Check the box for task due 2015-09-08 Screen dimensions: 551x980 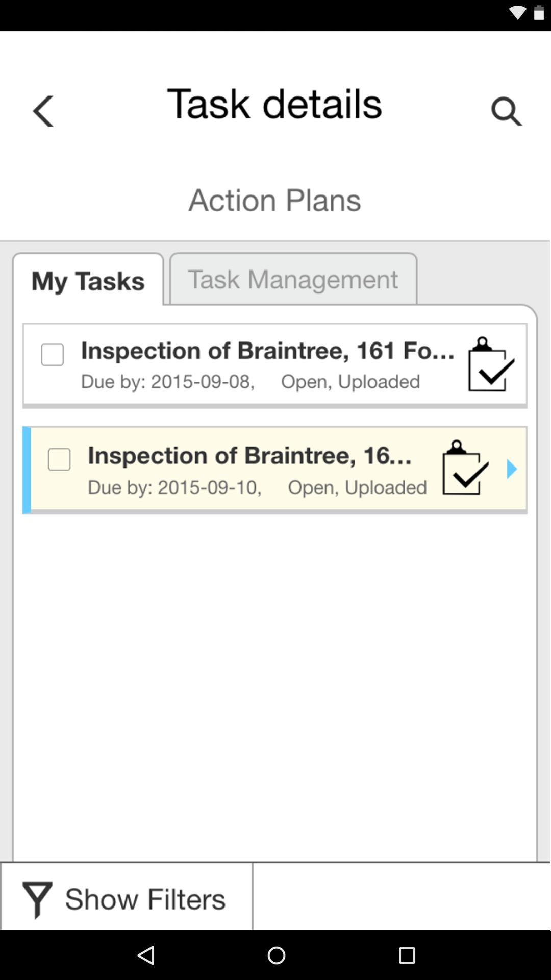53,354
